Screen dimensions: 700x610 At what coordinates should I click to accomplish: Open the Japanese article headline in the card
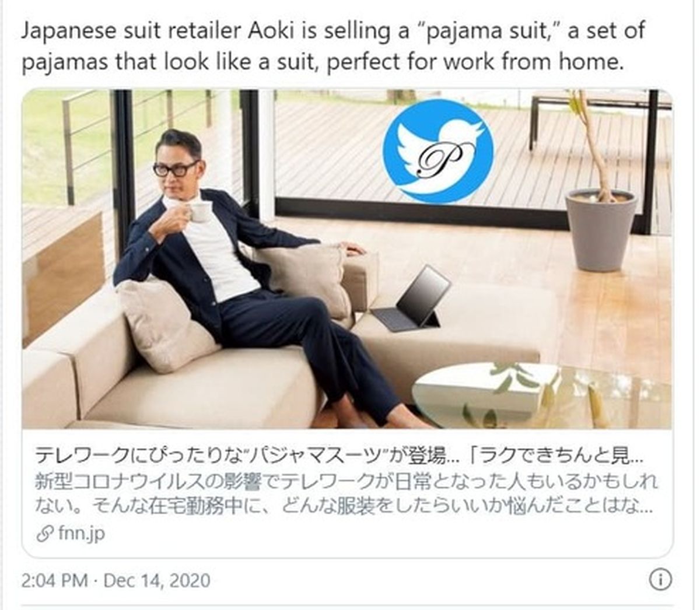(x=339, y=454)
